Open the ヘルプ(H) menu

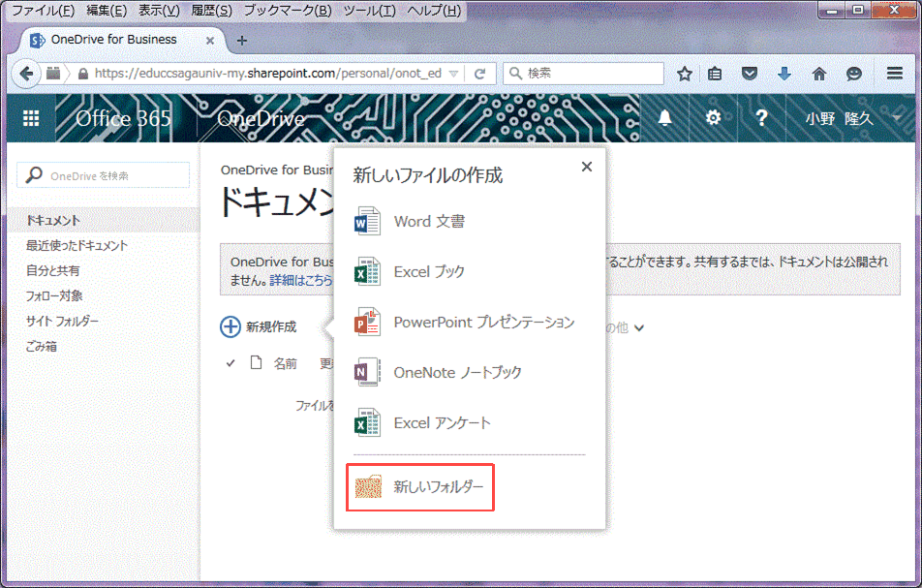pos(434,11)
